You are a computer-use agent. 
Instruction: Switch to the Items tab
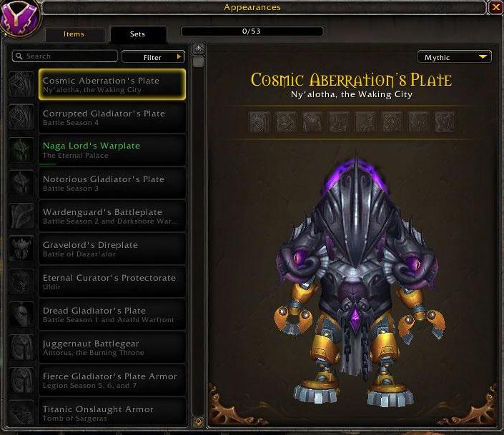click(x=74, y=34)
